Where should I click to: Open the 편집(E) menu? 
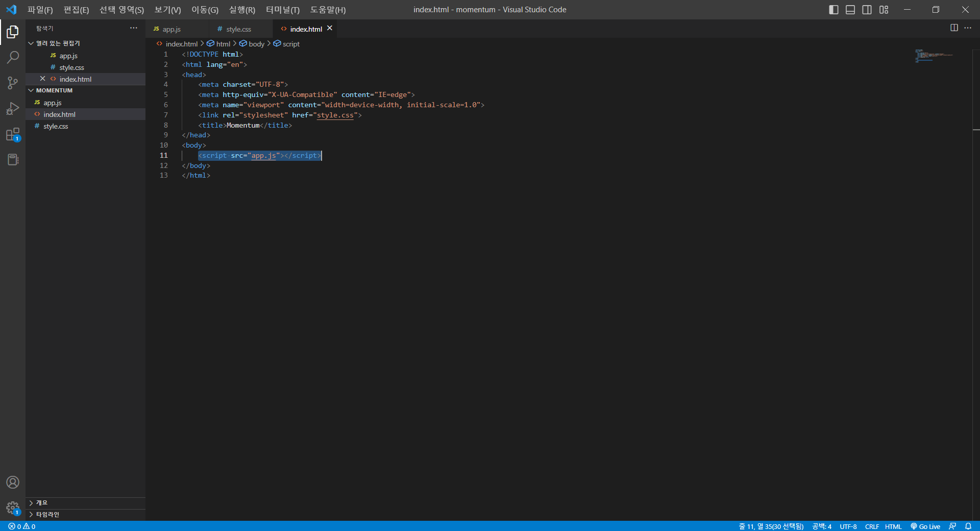[76, 10]
